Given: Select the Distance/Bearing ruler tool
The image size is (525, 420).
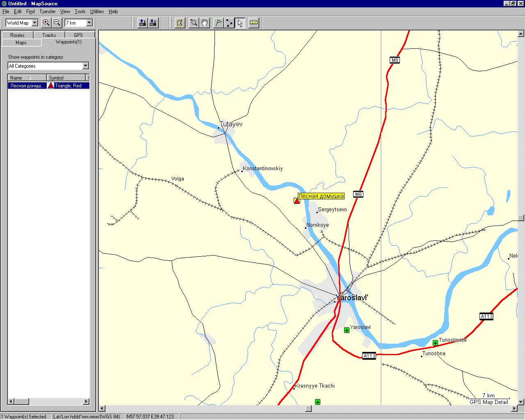Looking at the screenshot, I should point(254,23).
